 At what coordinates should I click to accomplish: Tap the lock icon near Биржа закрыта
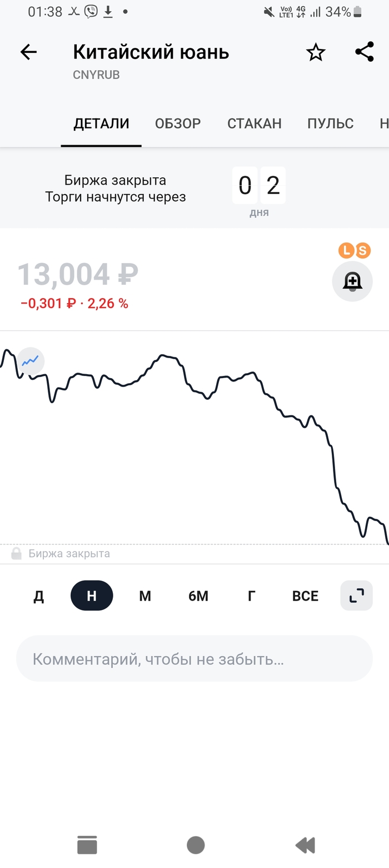[17, 553]
